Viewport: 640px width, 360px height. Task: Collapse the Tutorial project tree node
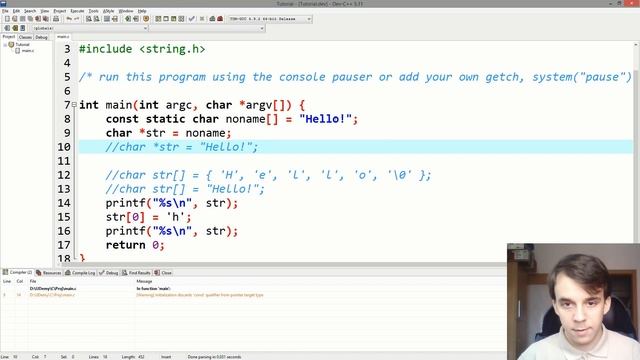click(x=5, y=44)
